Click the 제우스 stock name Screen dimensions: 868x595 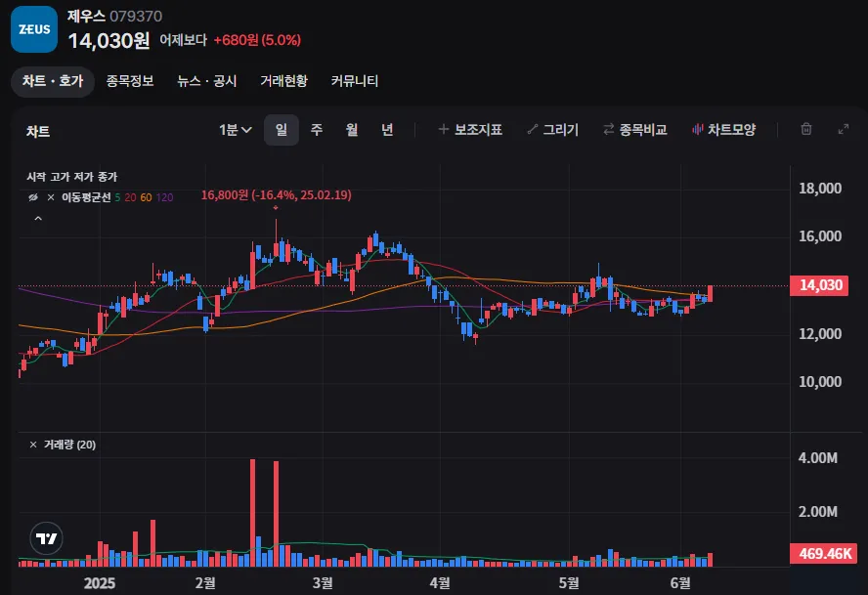coord(86,16)
